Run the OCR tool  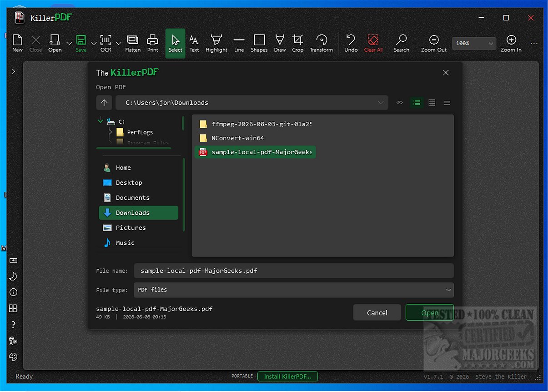click(106, 43)
